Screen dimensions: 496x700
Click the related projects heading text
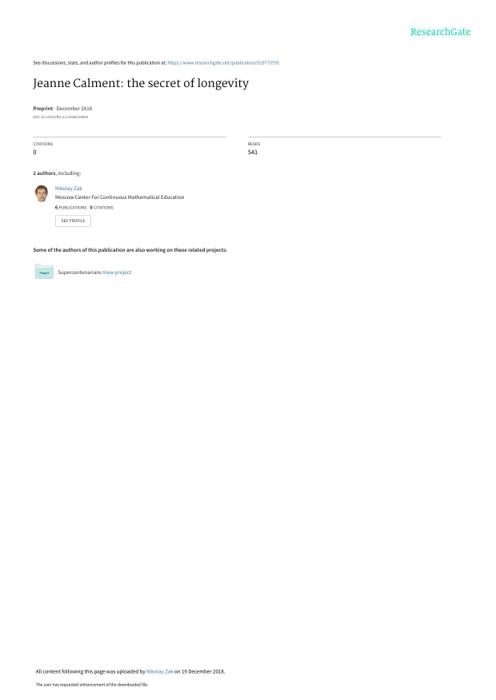coord(130,250)
